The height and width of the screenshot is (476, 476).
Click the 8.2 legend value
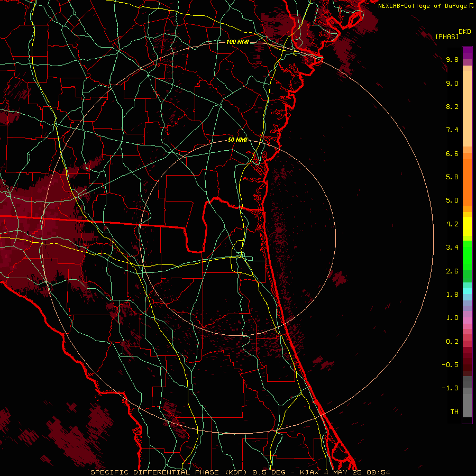(452, 107)
